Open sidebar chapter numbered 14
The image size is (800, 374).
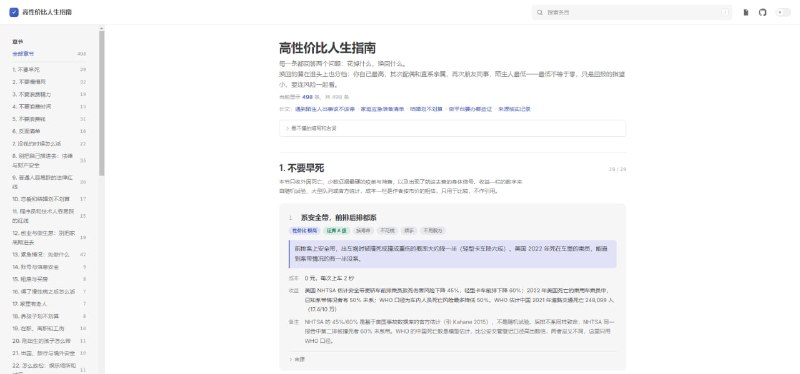point(49,267)
